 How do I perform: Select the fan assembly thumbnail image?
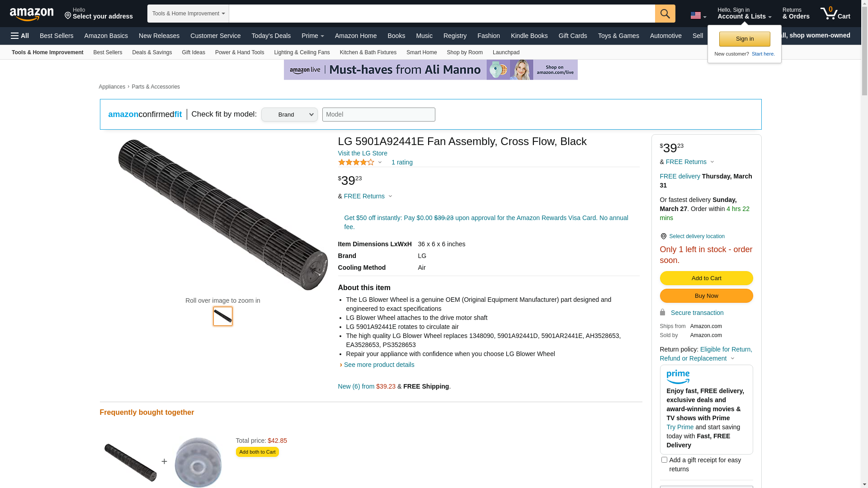tap(222, 316)
